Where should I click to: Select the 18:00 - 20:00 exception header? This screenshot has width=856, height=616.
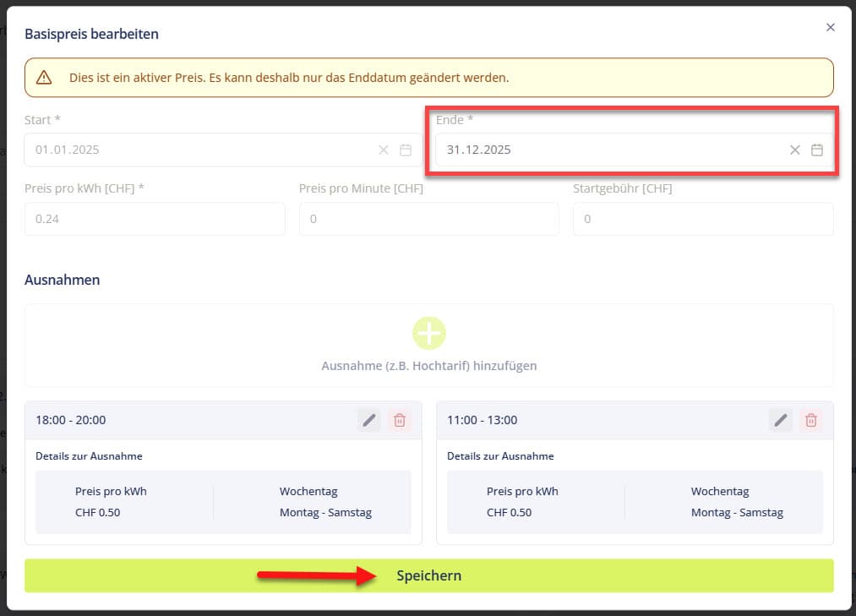[x=169, y=420]
